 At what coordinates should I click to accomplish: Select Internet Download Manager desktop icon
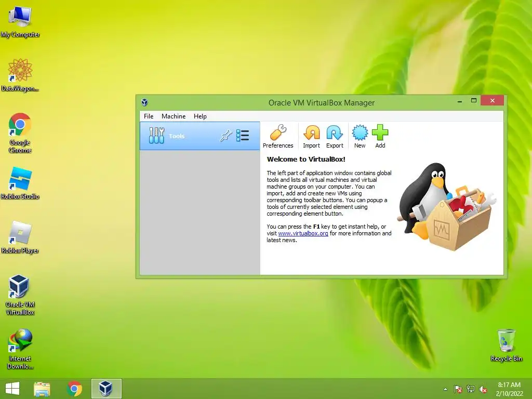tap(20, 349)
